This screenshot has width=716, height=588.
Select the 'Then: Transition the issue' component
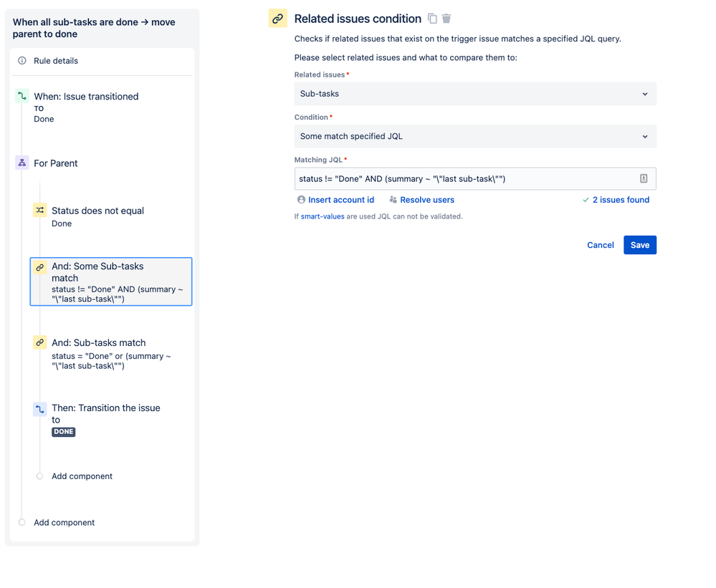pyautogui.click(x=106, y=414)
